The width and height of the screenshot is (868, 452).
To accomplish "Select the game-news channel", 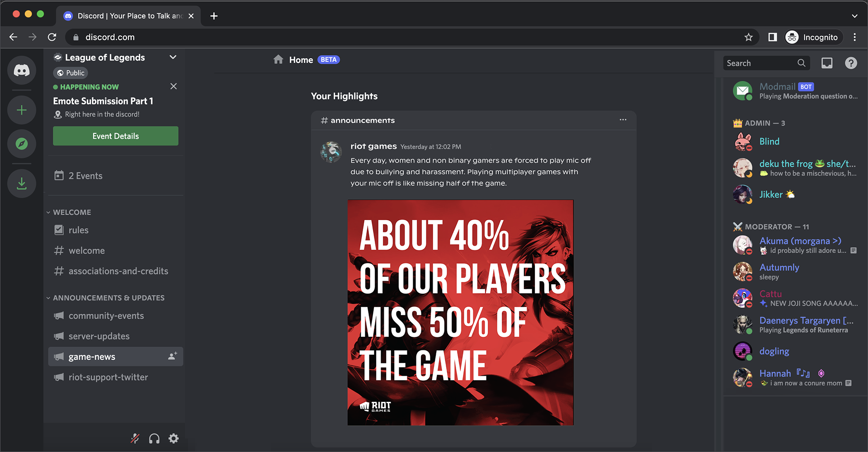I will (116, 357).
